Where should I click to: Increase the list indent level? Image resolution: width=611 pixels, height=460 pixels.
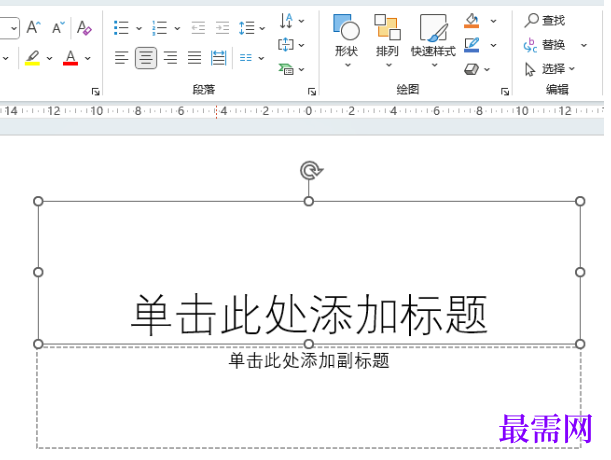click(x=222, y=28)
